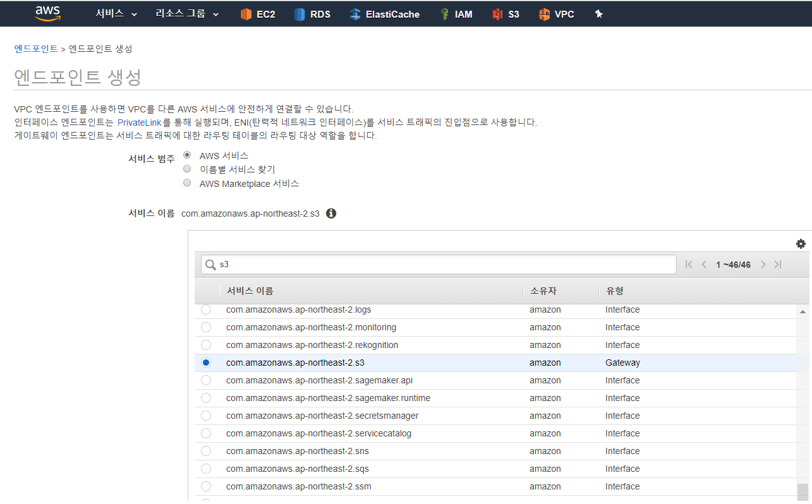Click com.amazonaws.ap-northeast-2.secretsmanager service name
812x504 pixels.
[322, 416]
